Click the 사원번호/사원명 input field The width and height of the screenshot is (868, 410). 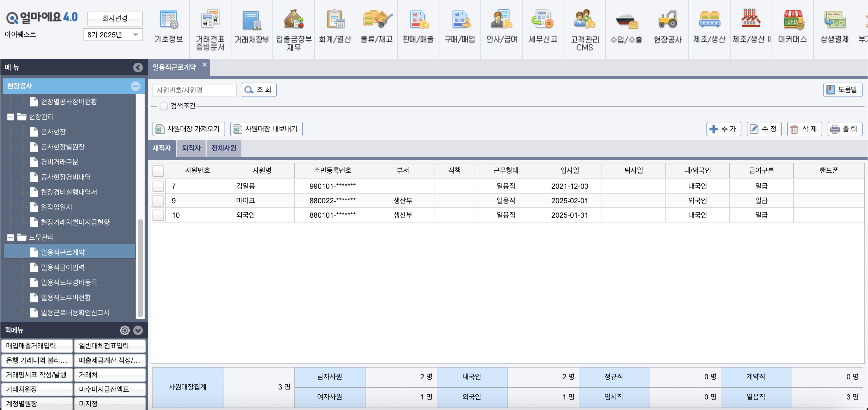click(x=194, y=90)
